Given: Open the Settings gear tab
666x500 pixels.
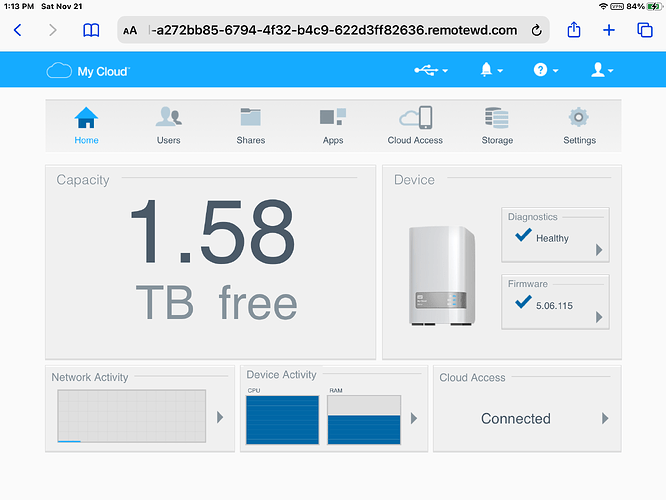Looking at the screenshot, I should pyautogui.click(x=579, y=125).
